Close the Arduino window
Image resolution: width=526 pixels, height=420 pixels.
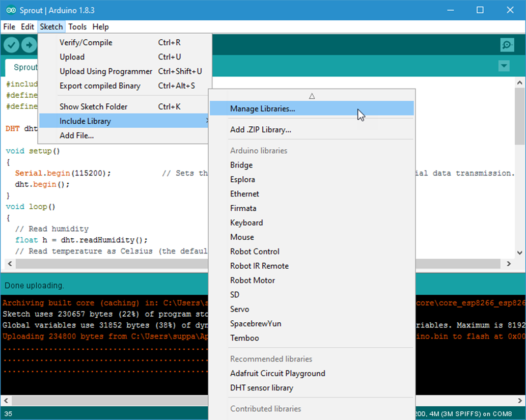pyautogui.click(x=510, y=10)
